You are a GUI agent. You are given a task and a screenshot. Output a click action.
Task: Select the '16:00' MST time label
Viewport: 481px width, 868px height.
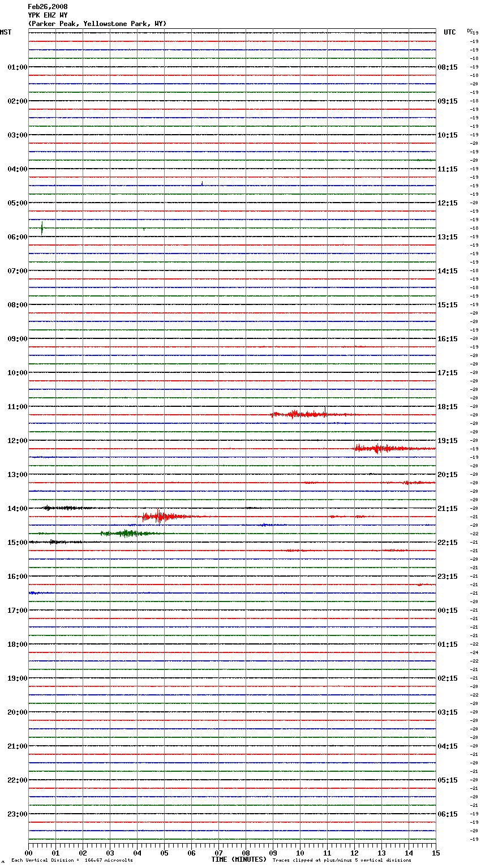(x=17, y=577)
